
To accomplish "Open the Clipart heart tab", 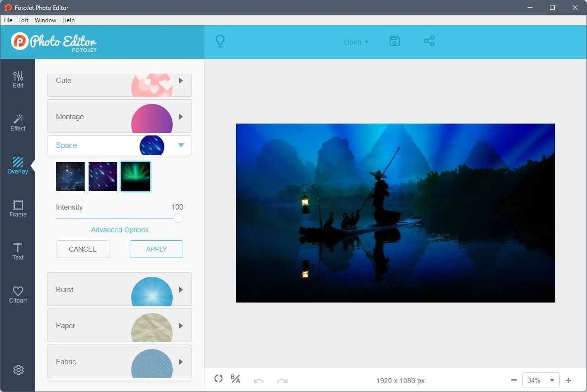I will (x=18, y=295).
